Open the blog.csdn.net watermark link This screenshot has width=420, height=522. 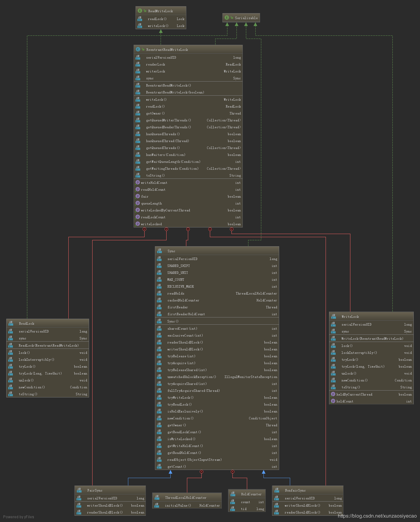click(377, 516)
